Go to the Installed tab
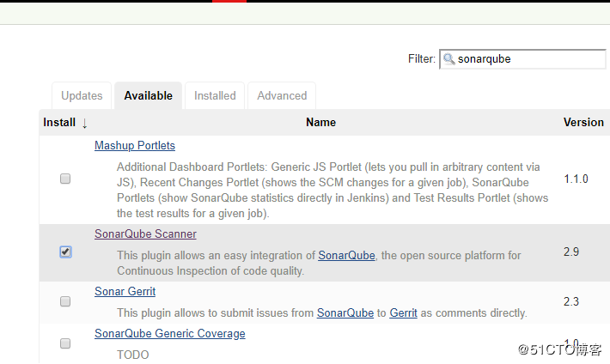Image resolution: width=610 pixels, height=364 pixels. click(x=215, y=95)
